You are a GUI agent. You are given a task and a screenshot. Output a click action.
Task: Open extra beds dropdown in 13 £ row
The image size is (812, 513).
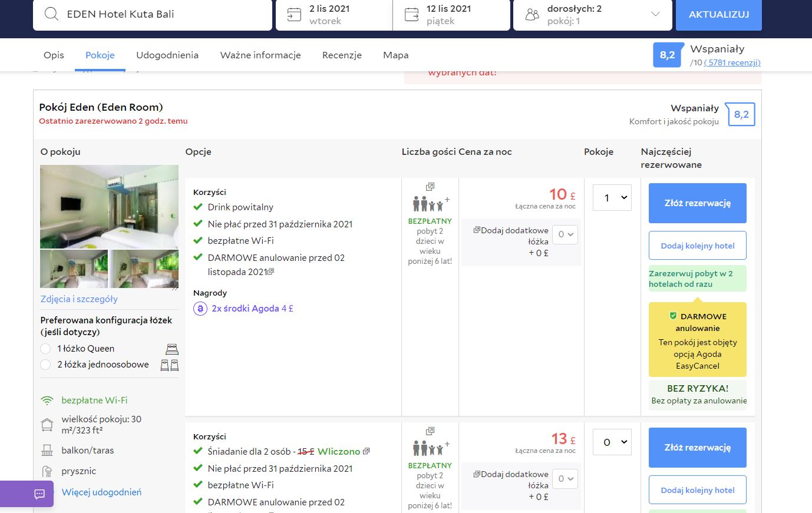point(565,479)
